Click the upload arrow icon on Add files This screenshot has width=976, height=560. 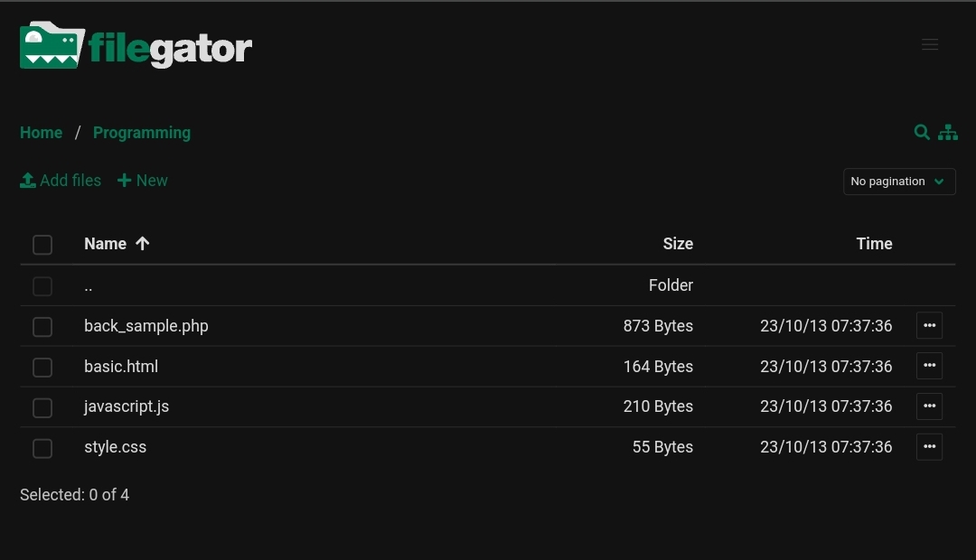(x=28, y=180)
